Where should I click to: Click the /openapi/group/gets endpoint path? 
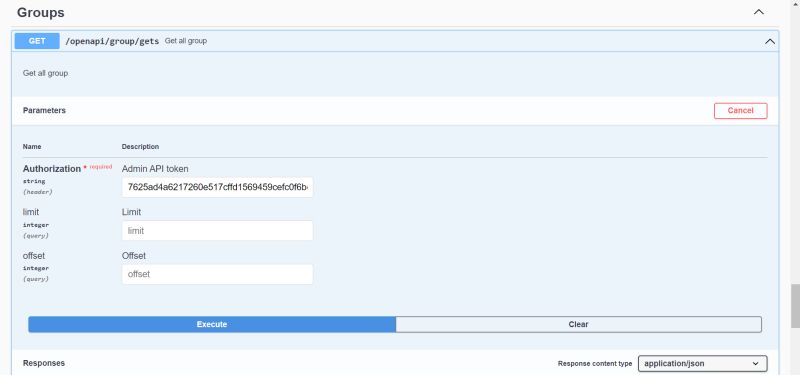112,41
